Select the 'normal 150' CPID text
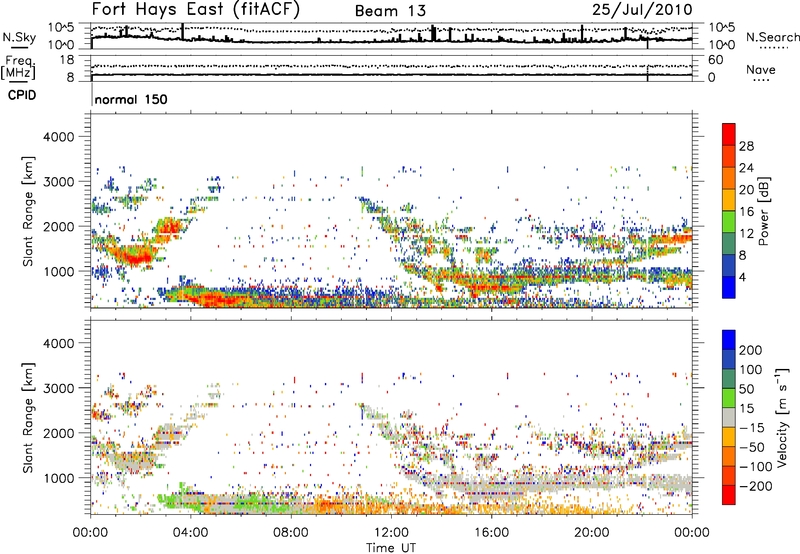The height and width of the screenshot is (554, 800). click(131, 99)
